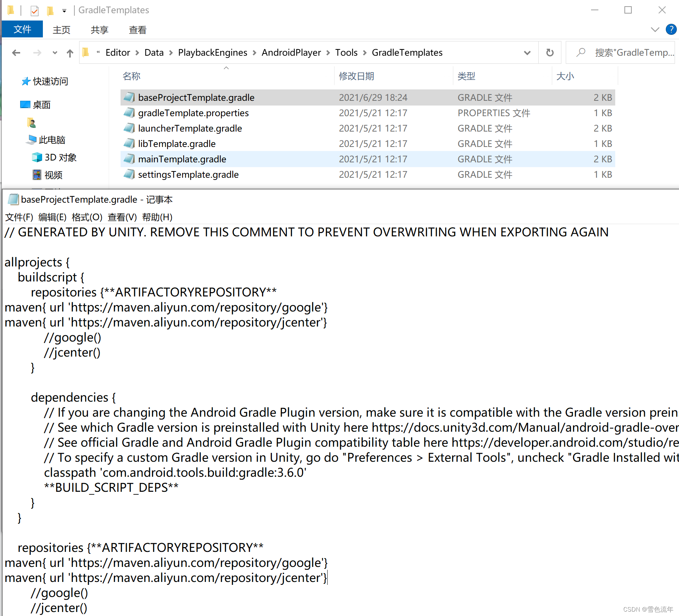Image resolution: width=679 pixels, height=616 pixels.
Task: Click the properties checkmark quick access icon
Action: tap(34, 11)
